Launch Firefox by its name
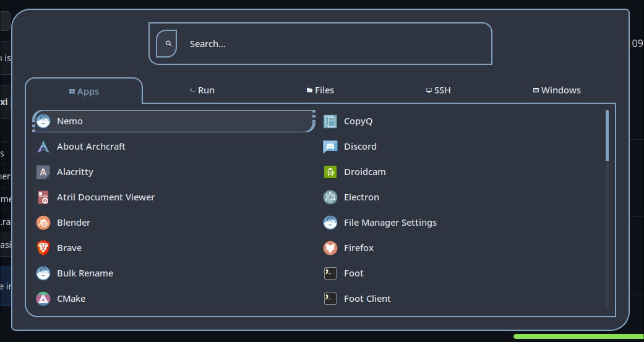 [x=359, y=248]
